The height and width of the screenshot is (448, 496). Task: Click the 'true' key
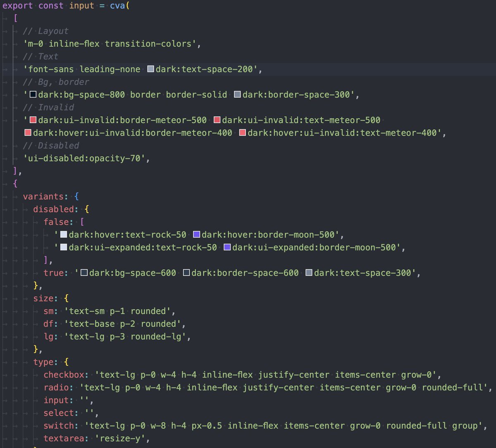pos(53,273)
